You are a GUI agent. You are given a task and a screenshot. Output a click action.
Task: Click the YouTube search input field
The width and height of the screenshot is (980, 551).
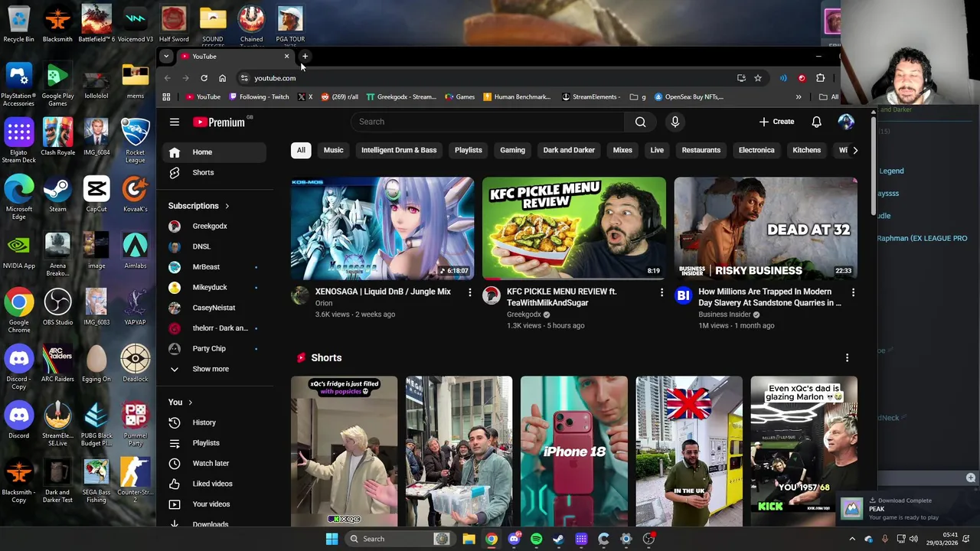pos(488,122)
